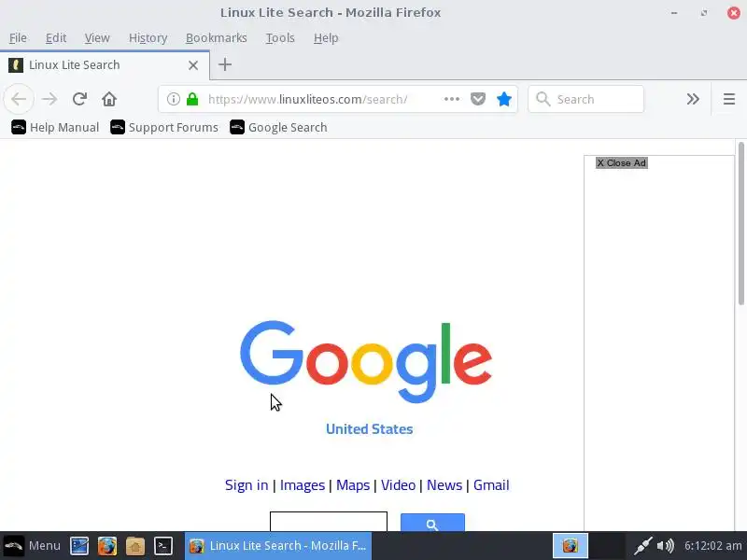The height and width of the screenshot is (560, 747).
Task: Select the Linux Lite Search tab
Action: [105, 65]
